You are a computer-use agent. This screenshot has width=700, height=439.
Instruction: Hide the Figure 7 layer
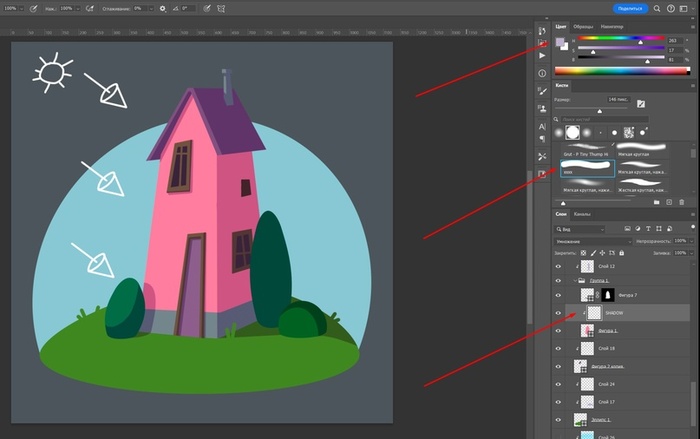(559, 296)
